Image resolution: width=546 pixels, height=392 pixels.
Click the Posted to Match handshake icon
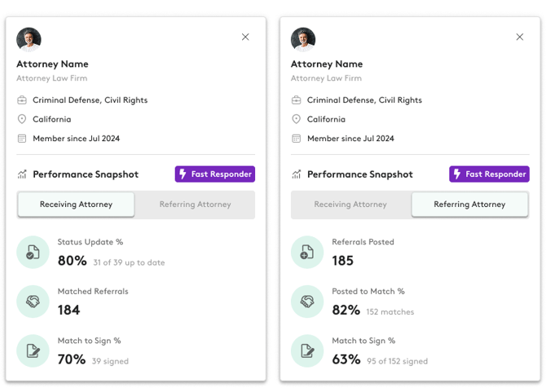point(307,302)
